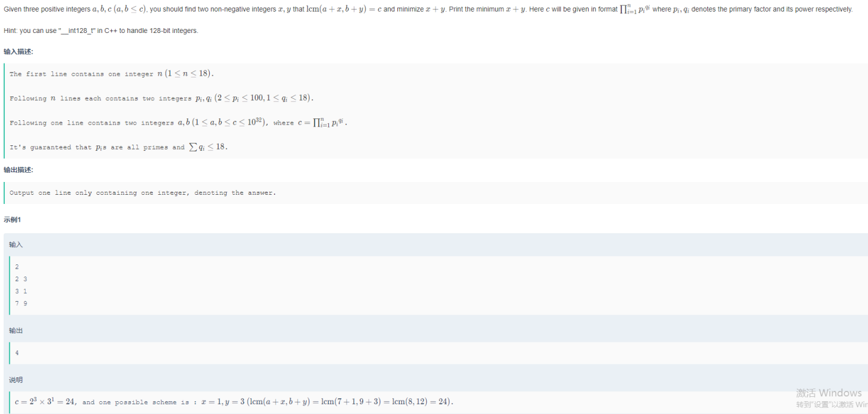The height and width of the screenshot is (414, 868).
Task: Click the '输入' sample label
Action: [x=16, y=245]
